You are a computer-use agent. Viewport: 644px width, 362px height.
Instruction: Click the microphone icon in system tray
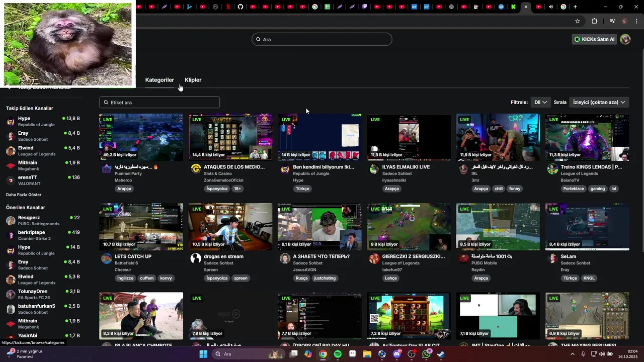coord(583,354)
